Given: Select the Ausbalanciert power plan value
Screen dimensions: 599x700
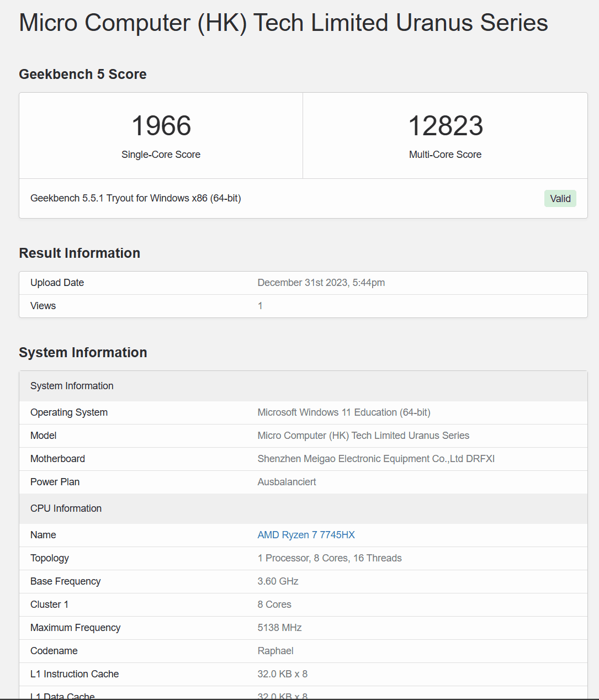Looking at the screenshot, I should [287, 482].
